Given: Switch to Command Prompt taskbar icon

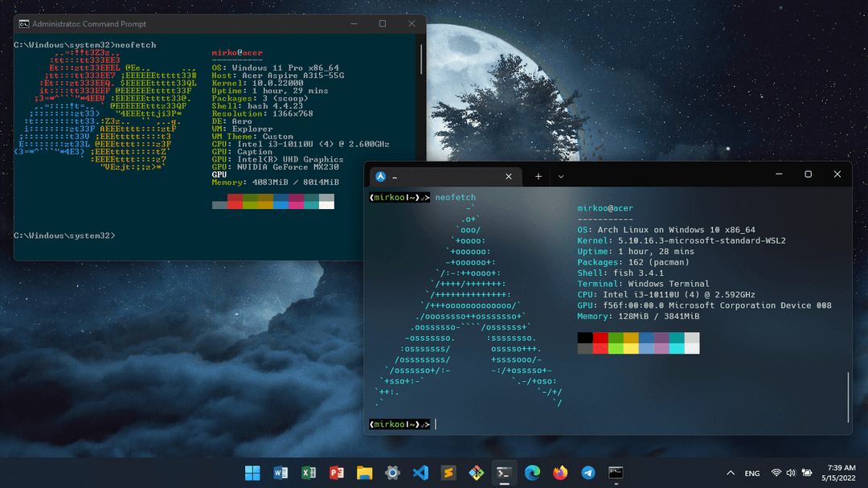Looking at the screenshot, I should click(616, 473).
